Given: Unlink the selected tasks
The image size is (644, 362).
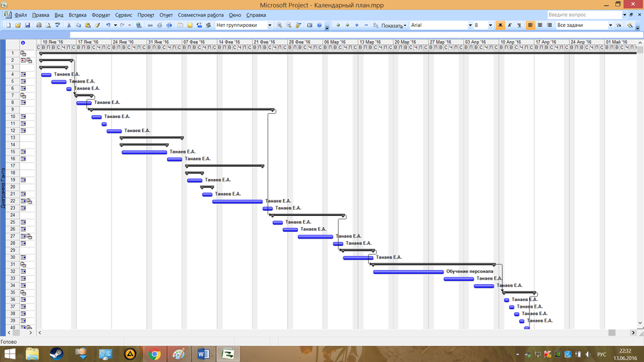Looking at the screenshot, I should click(x=160, y=25).
